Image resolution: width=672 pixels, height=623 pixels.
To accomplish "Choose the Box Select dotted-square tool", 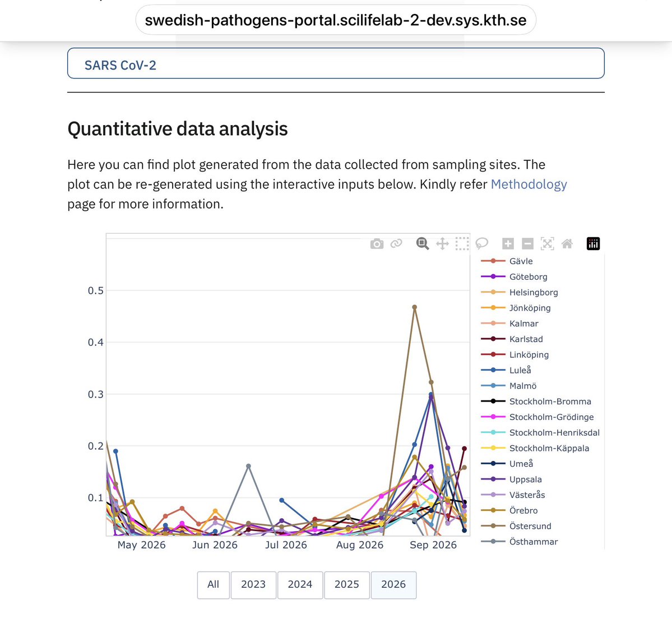I will coord(462,243).
